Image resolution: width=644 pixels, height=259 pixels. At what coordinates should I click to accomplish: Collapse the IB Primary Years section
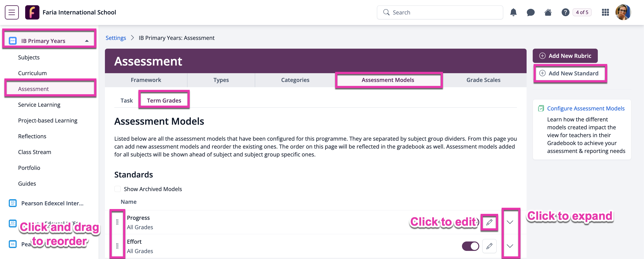[87, 41]
